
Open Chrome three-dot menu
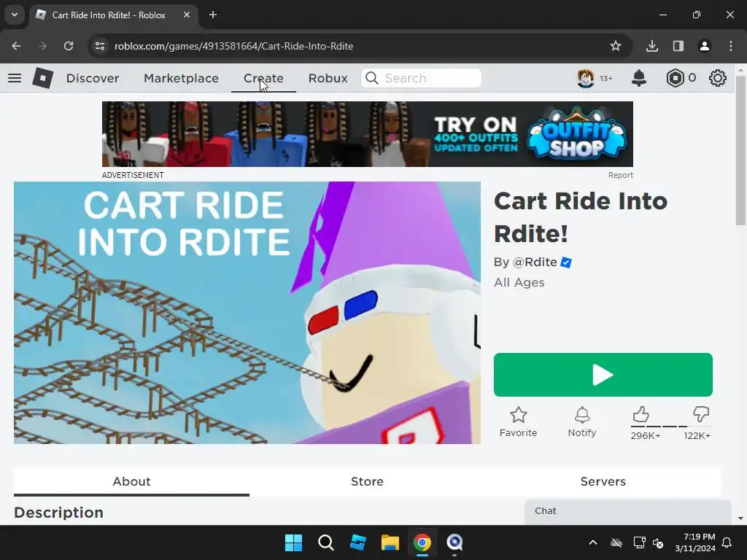point(731,46)
